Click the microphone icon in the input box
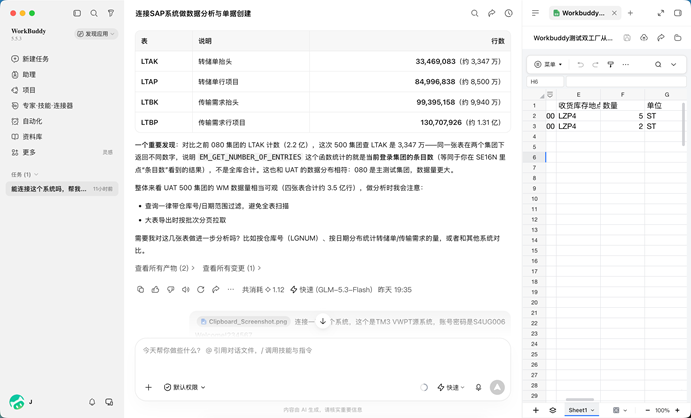 coord(478,388)
